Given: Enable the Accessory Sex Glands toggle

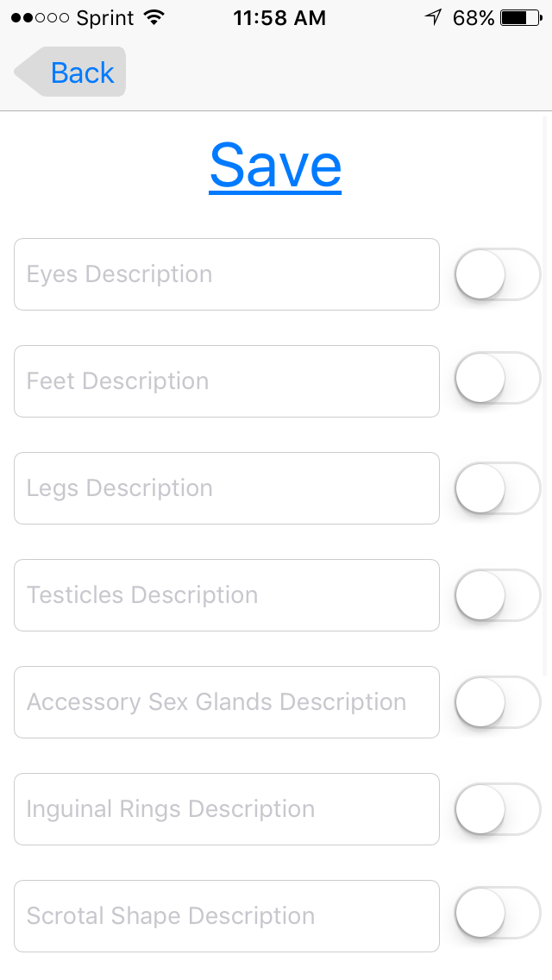Looking at the screenshot, I should (497, 702).
